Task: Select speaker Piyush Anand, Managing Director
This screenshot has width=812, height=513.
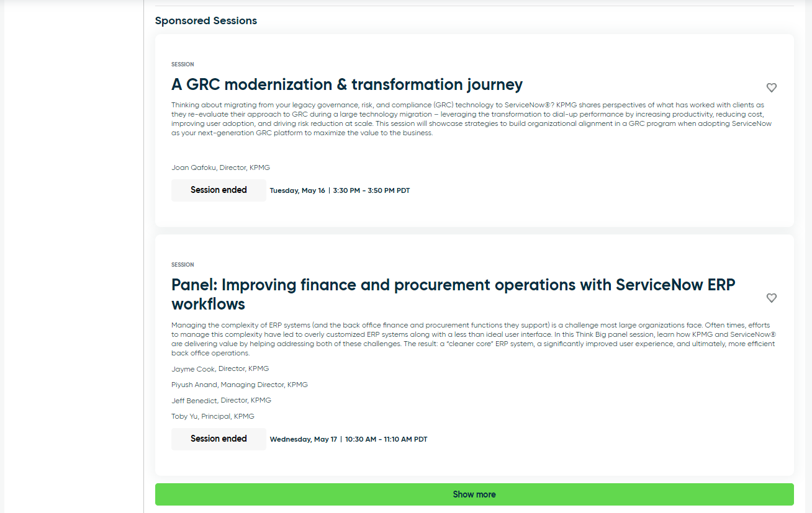Action: click(x=240, y=385)
